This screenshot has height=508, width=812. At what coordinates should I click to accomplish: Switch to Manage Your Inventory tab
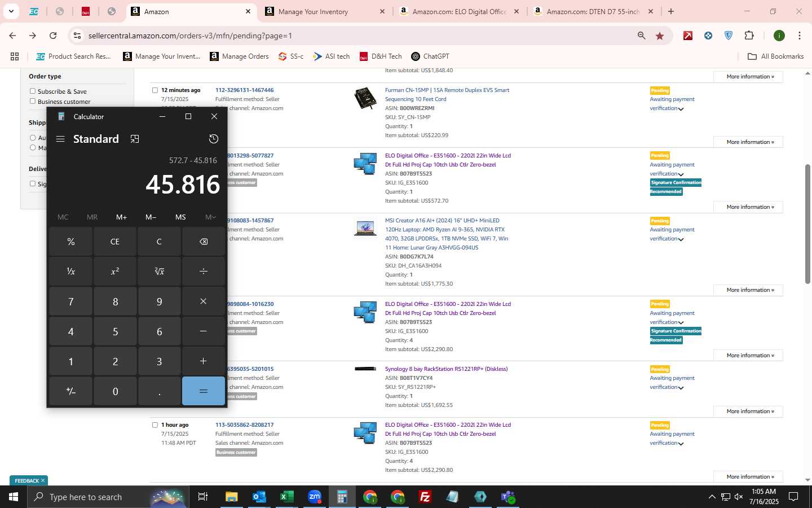coord(325,11)
